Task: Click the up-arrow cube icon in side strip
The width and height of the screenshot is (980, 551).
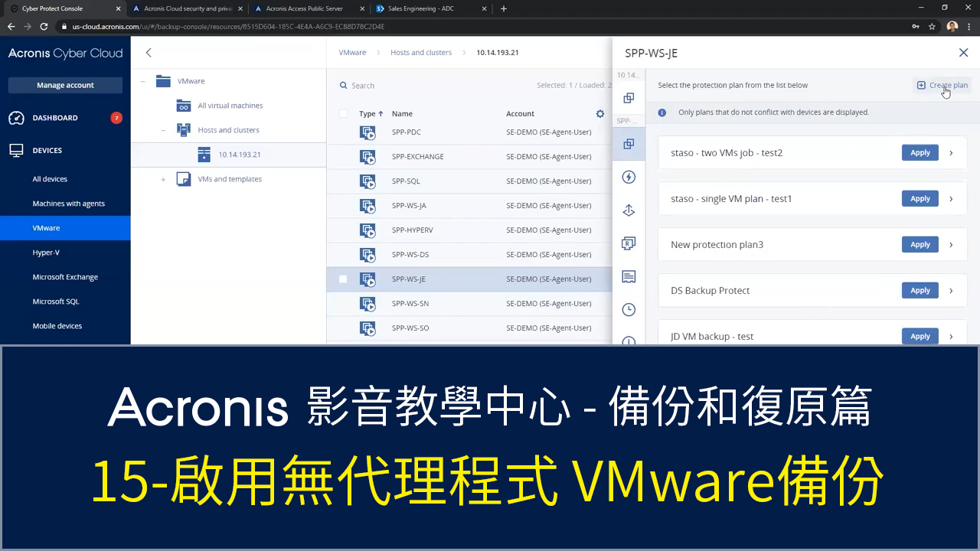Action: click(629, 210)
